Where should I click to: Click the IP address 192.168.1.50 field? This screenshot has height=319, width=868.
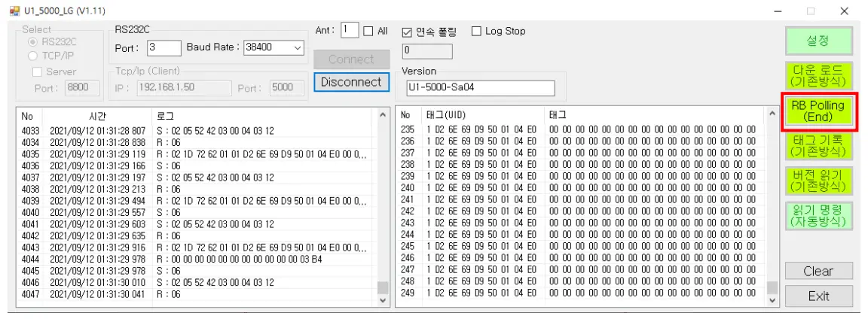(x=183, y=88)
